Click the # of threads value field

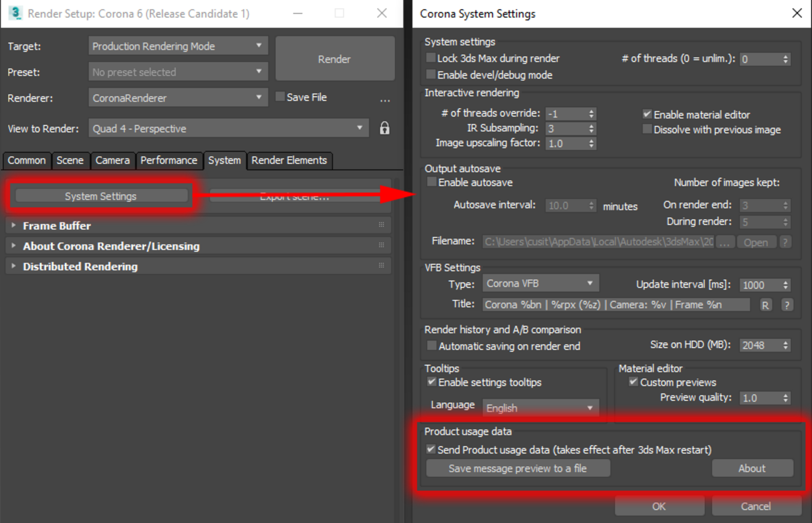pyautogui.click(x=760, y=59)
